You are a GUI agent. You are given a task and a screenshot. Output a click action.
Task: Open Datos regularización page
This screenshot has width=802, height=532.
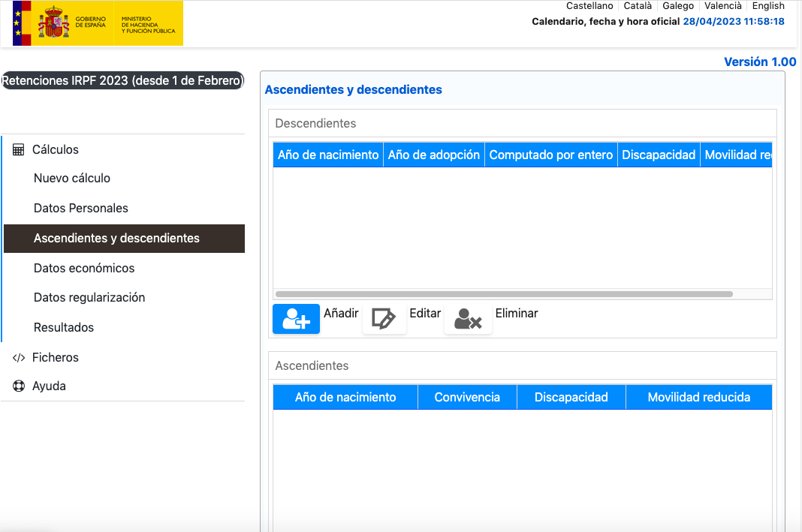pos(89,297)
